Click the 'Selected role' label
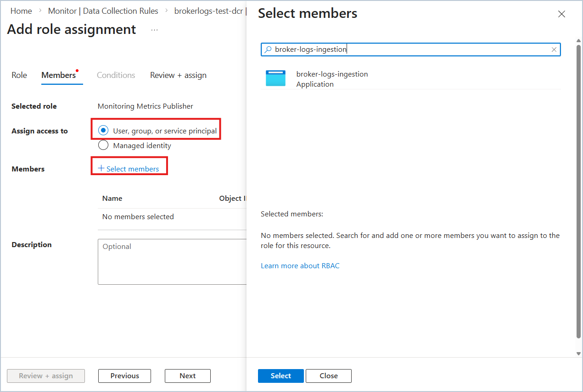Screen dimensions: 583x392 point(34,106)
